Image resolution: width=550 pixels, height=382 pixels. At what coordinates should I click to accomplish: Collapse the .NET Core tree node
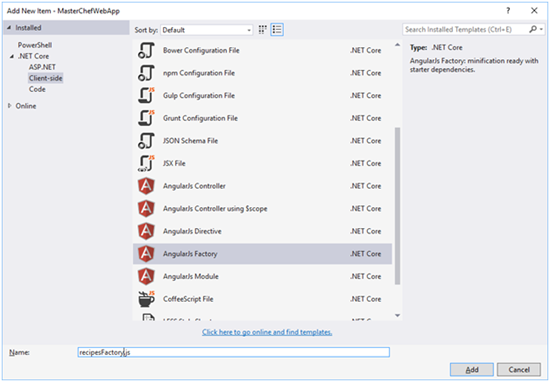[x=12, y=56]
